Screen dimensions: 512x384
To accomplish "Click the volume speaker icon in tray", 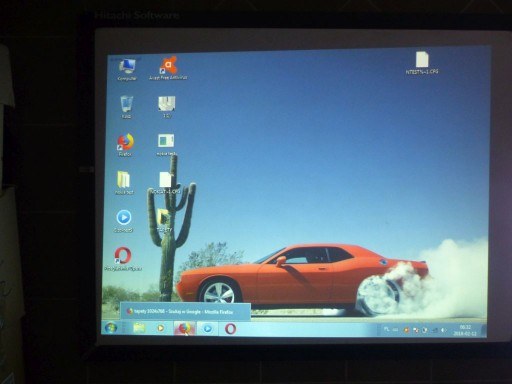I will [443, 330].
